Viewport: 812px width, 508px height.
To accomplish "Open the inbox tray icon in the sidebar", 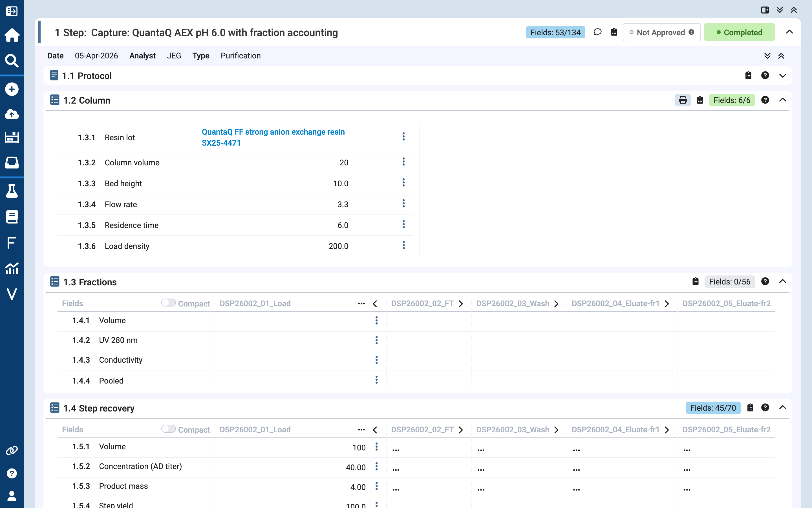I will point(12,163).
